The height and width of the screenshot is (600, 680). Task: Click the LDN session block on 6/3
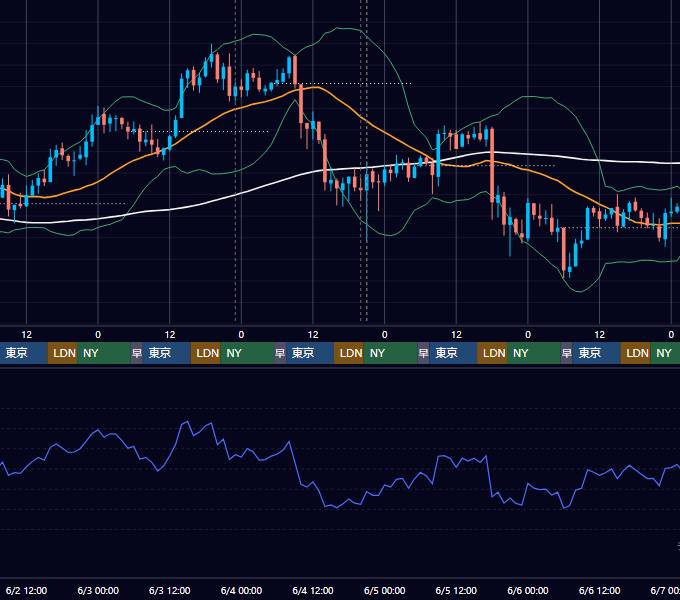point(206,353)
